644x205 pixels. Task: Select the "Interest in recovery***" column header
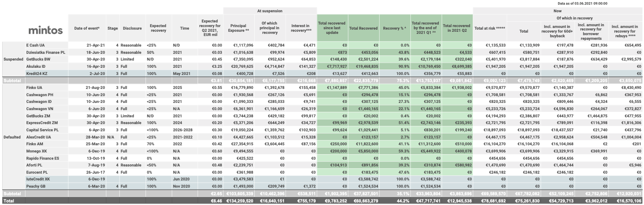(x=301, y=28)
